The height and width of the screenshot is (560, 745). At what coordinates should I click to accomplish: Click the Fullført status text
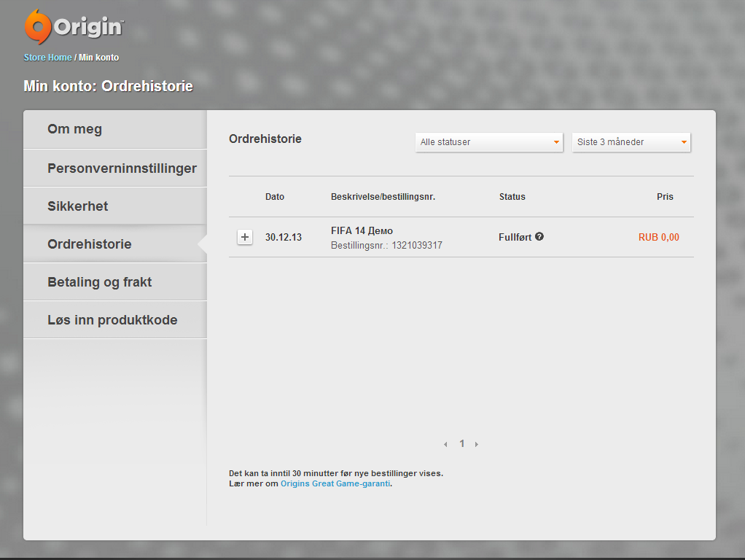click(515, 237)
